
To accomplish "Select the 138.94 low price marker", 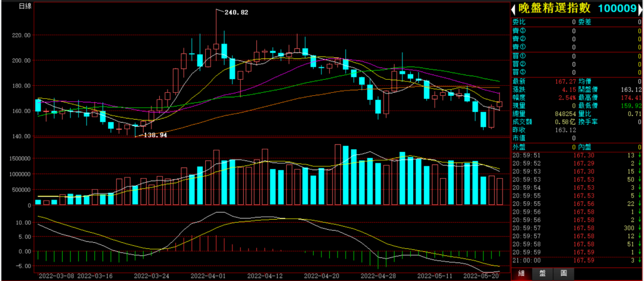I will click(155, 135).
